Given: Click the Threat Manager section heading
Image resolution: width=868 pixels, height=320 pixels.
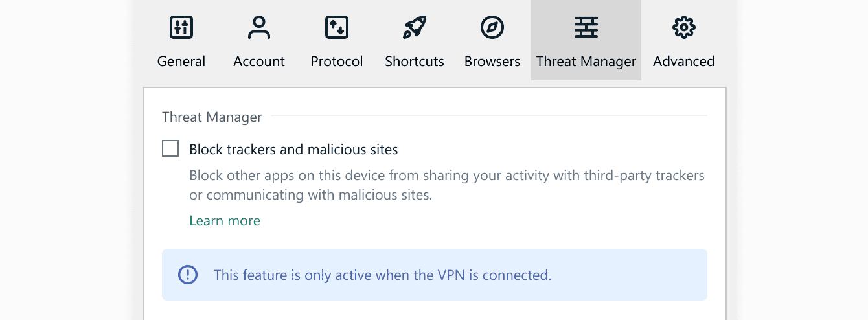Looking at the screenshot, I should 212,117.
